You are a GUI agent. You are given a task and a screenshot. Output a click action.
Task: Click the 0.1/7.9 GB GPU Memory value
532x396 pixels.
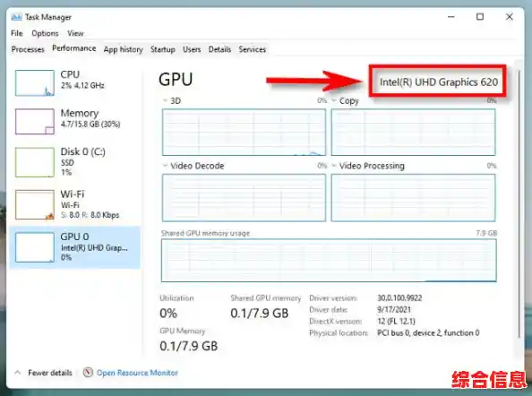188,346
